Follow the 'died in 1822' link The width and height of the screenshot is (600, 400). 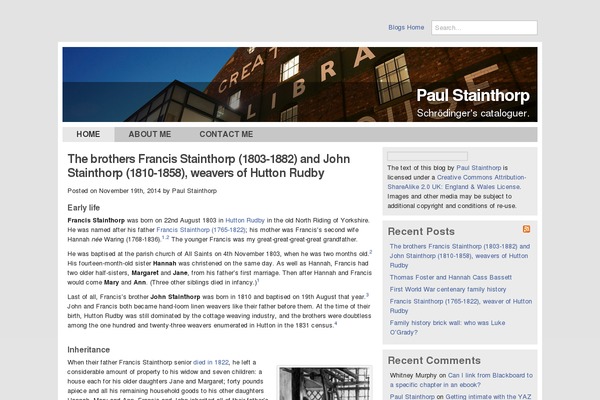[211, 362]
